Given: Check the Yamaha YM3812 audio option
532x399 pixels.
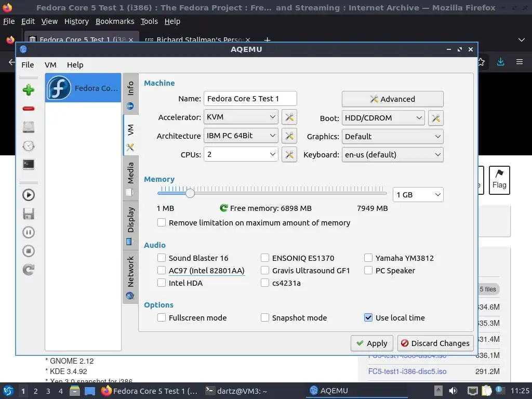Looking at the screenshot, I should tap(368, 258).
